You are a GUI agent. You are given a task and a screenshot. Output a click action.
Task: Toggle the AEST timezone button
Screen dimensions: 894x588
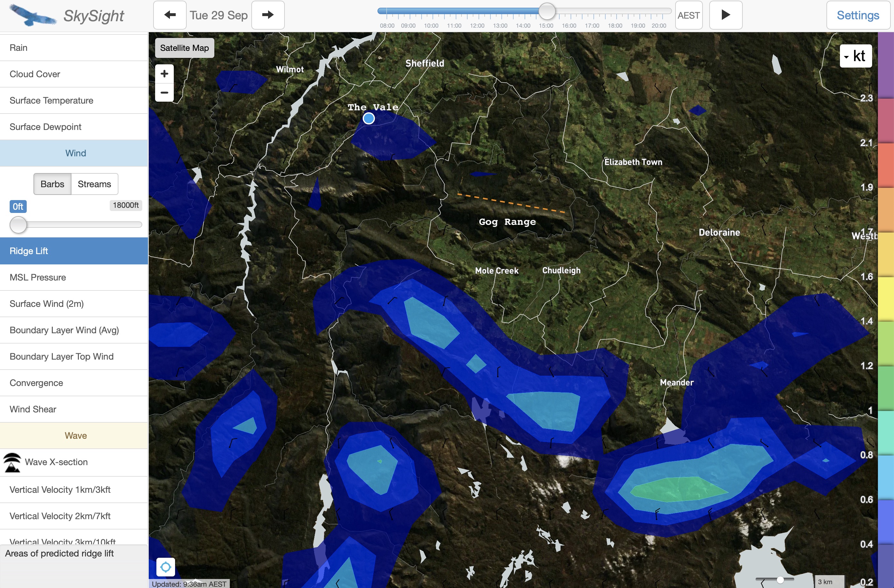[688, 15]
